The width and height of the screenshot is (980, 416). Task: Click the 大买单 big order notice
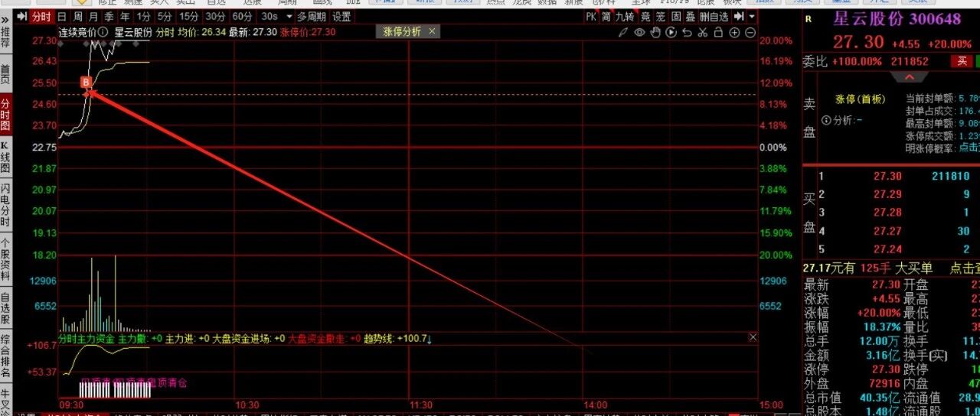click(x=915, y=268)
